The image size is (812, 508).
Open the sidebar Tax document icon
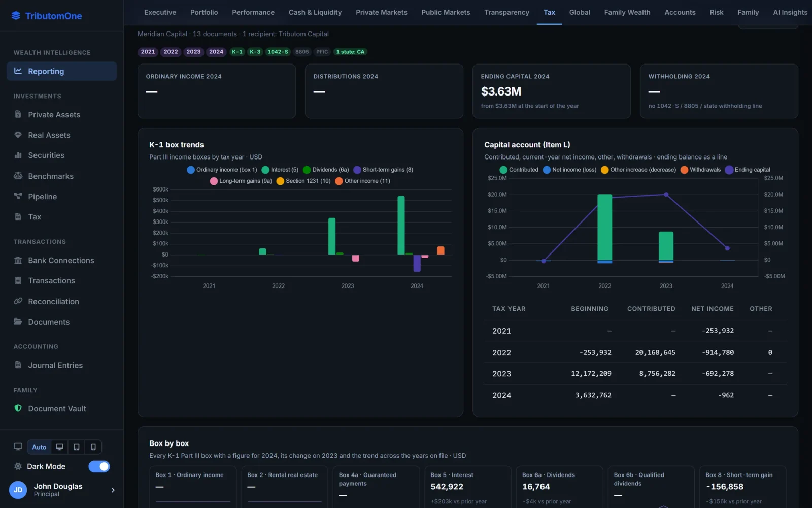coord(18,217)
